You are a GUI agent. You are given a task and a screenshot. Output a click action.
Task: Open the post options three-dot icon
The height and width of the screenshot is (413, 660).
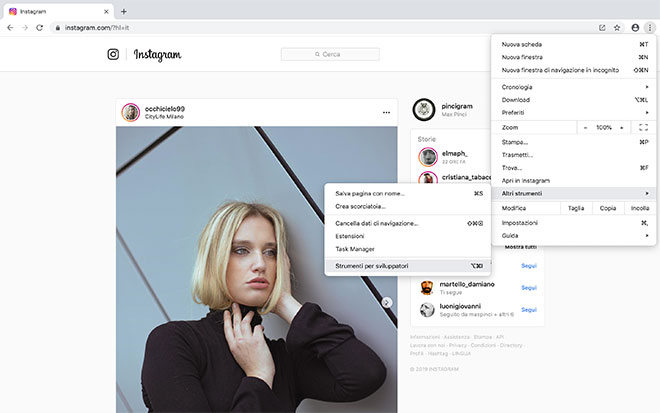point(386,113)
